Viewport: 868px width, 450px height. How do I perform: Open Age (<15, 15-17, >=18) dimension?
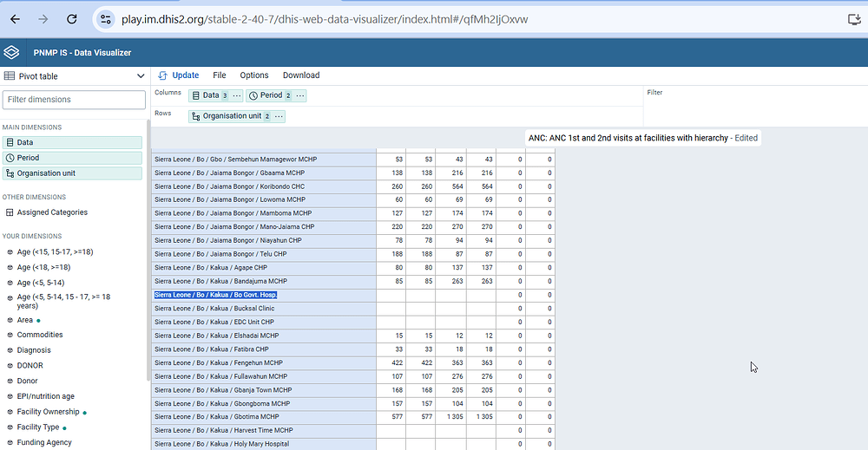tap(55, 252)
